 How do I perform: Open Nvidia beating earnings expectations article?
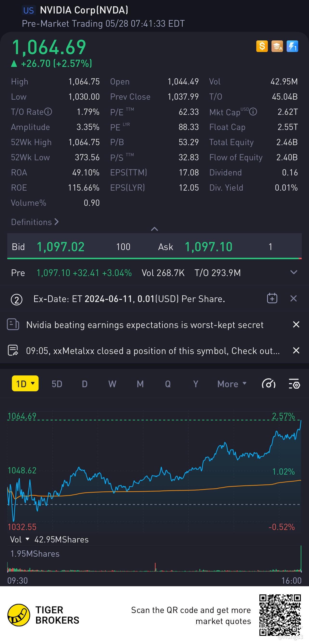point(145,325)
